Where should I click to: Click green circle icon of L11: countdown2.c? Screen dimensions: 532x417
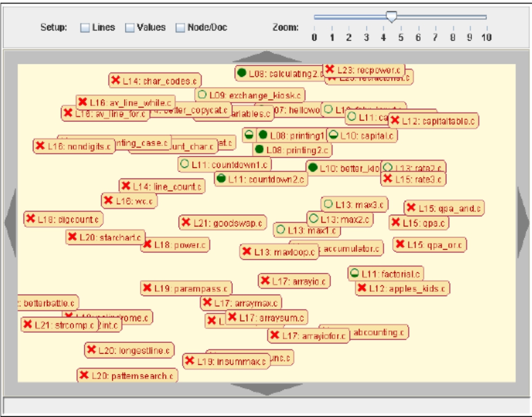(221, 179)
